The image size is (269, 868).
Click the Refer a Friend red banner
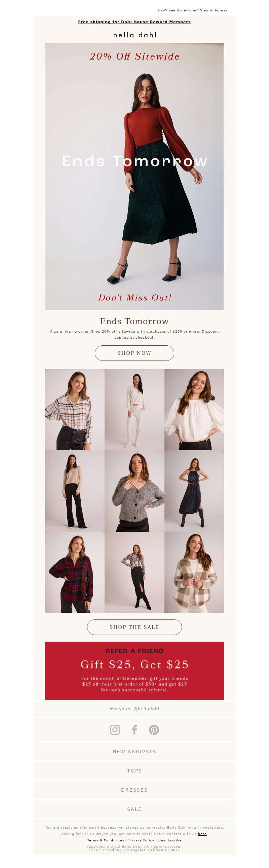[x=134, y=671]
